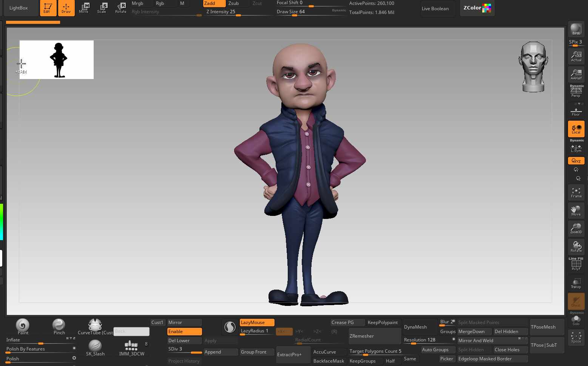The width and height of the screenshot is (588, 366).
Task: Choose the CurveTube brush
Action: pyautogui.click(x=95, y=326)
